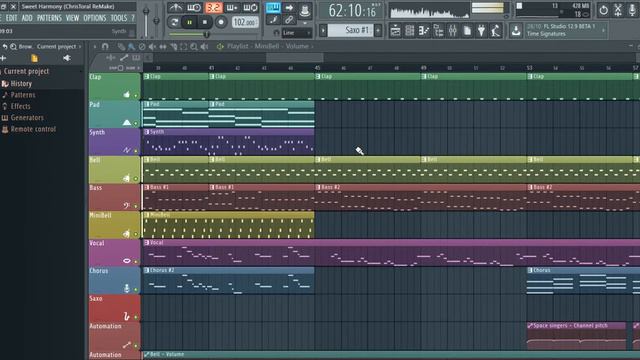Select the playlist zoom tool icon

point(194,47)
